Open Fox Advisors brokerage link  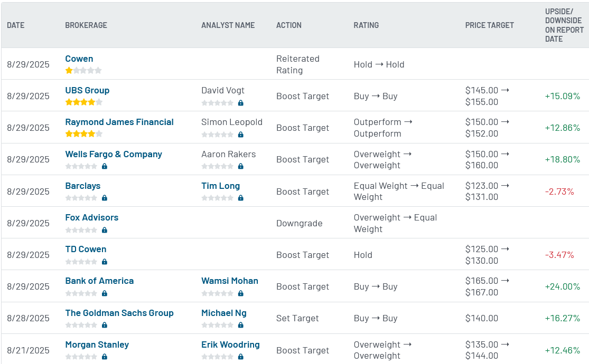click(x=92, y=217)
